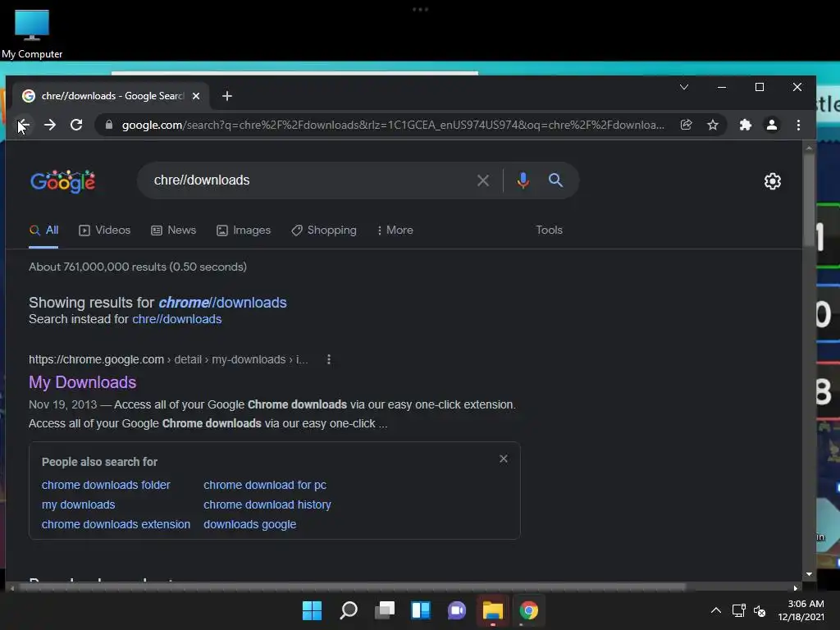Image resolution: width=840 pixels, height=630 pixels.
Task: Close the chre//downloads Google Search tab
Action: (196, 96)
